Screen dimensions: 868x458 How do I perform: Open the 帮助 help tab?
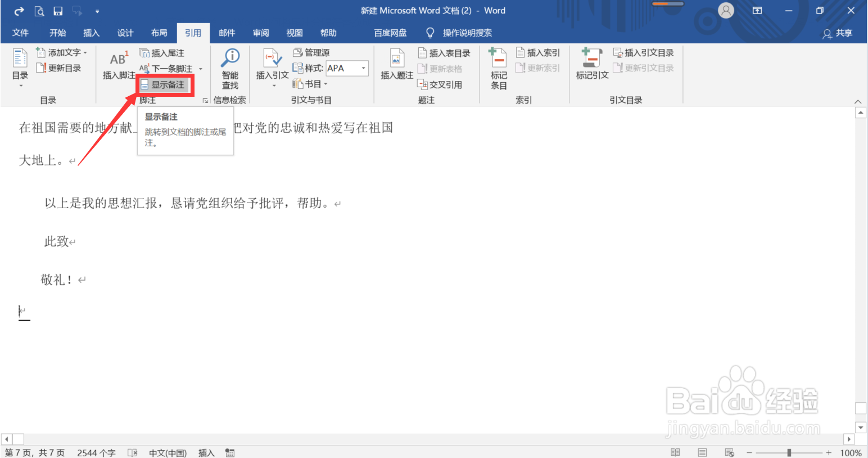[x=328, y=33]
